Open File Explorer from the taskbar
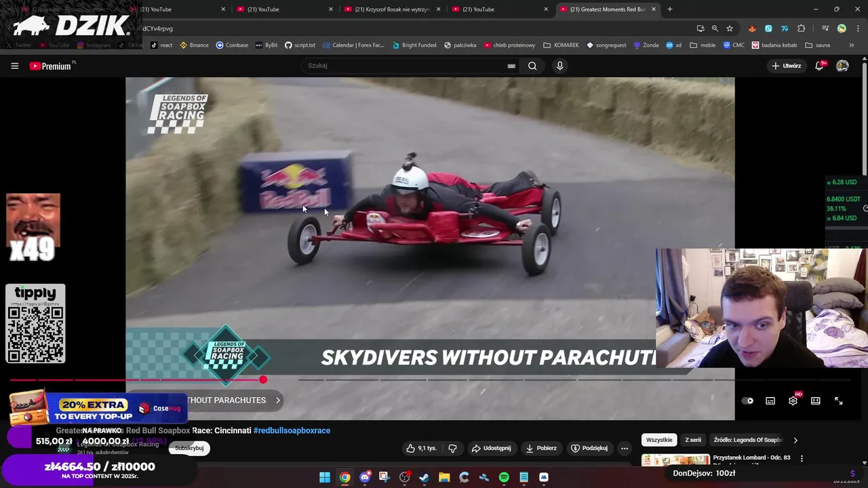This screenshot has width=868, height=488. (x=444, y=477)
